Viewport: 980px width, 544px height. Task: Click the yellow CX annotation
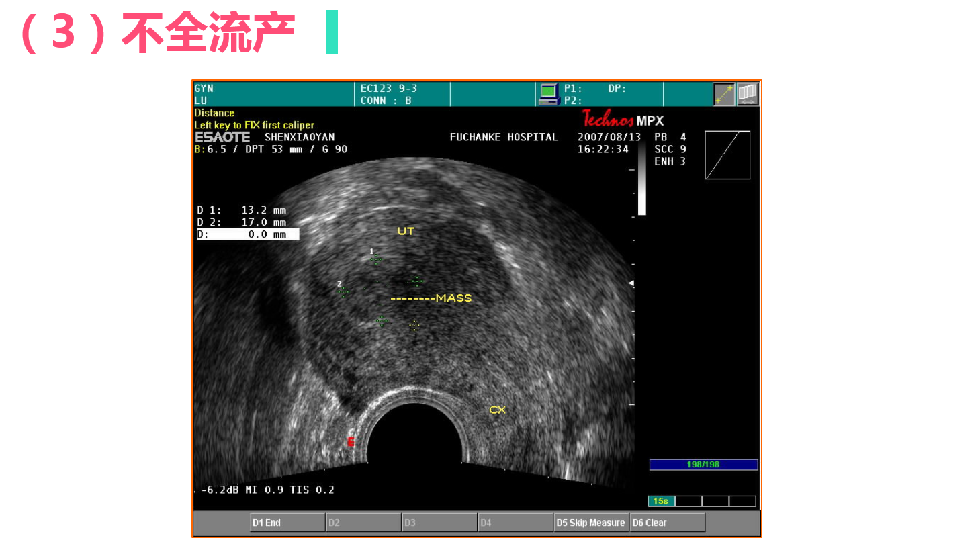[x=497, y=409]
